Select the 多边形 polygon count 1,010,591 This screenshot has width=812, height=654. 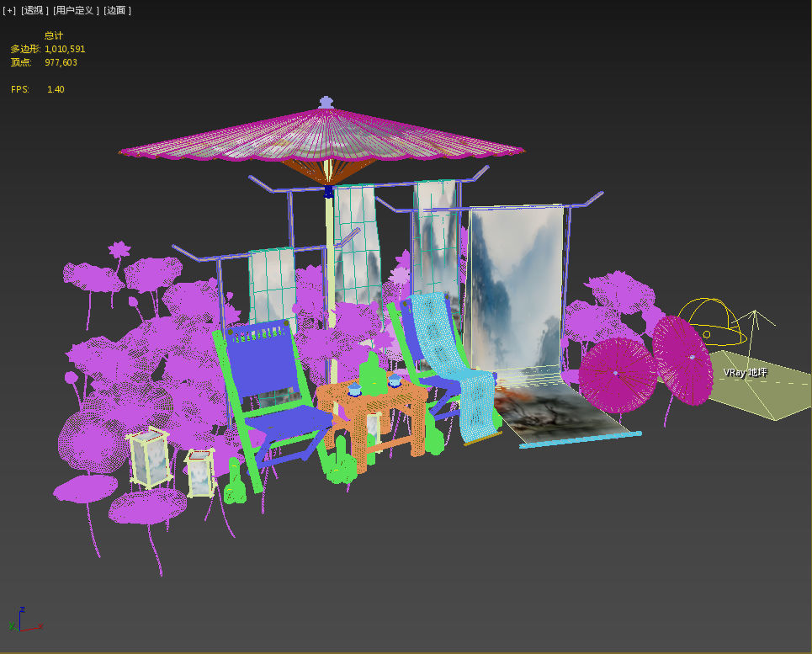[x=65, y=49]
